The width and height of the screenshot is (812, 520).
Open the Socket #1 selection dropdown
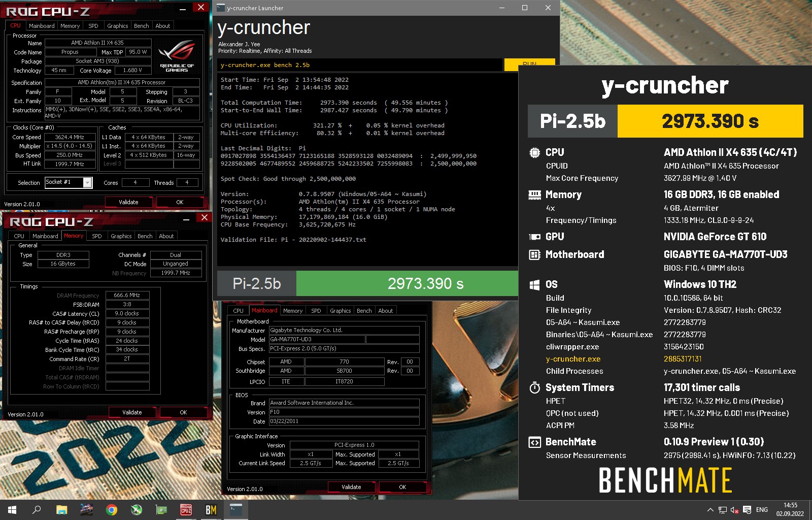click(87, 183)
